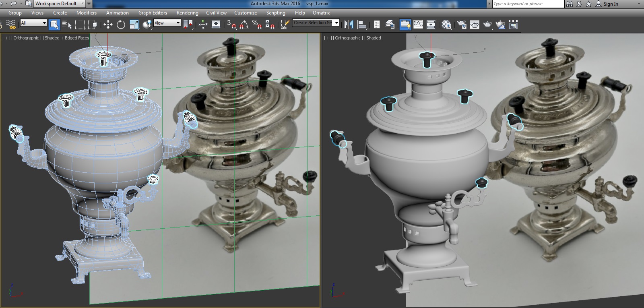Activate the Select Object tool
644x308 pixels.
click(54, 25)
